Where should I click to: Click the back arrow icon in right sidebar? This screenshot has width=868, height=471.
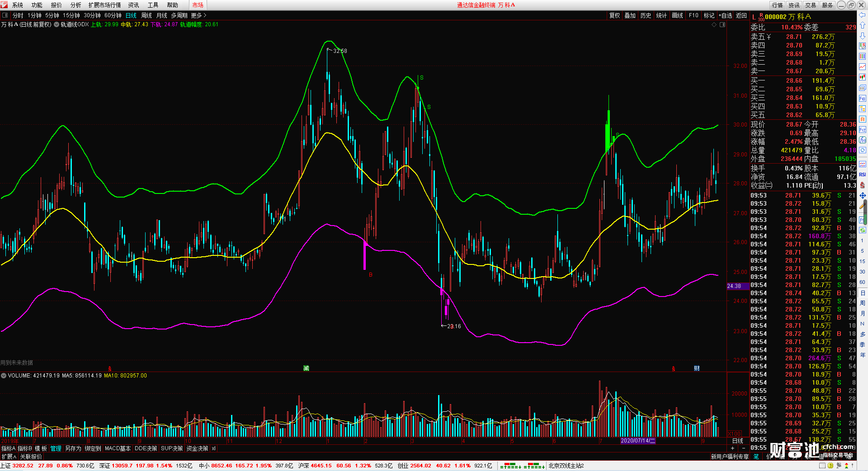(863, 15)
